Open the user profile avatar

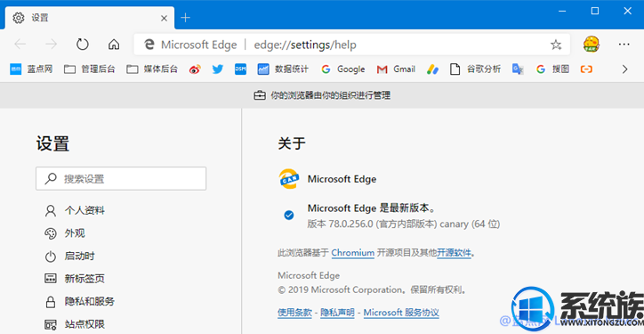pos(591,44)
